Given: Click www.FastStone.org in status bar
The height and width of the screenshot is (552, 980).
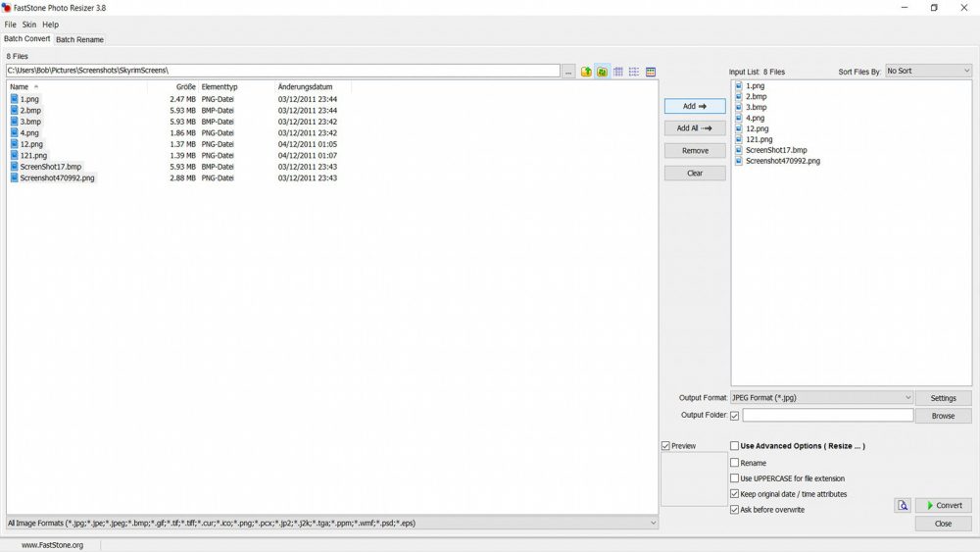Looking at the screenshot, I should click(53, 545).
